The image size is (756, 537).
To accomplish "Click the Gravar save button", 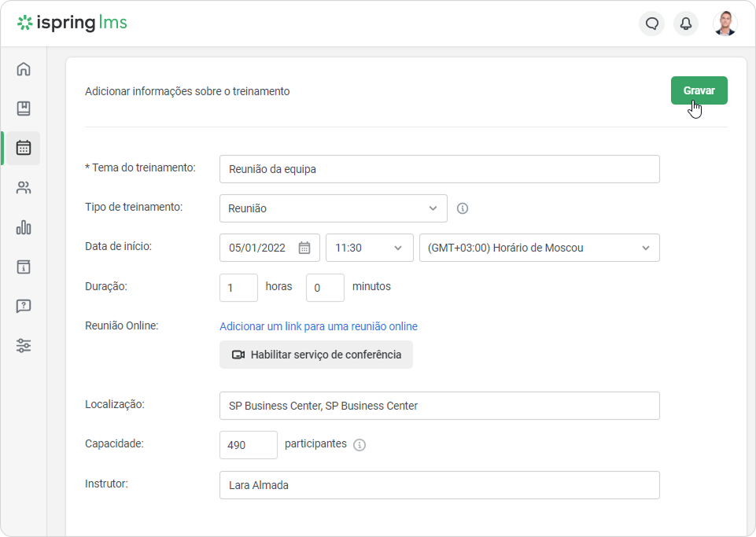I will click(x=699, y=90).
